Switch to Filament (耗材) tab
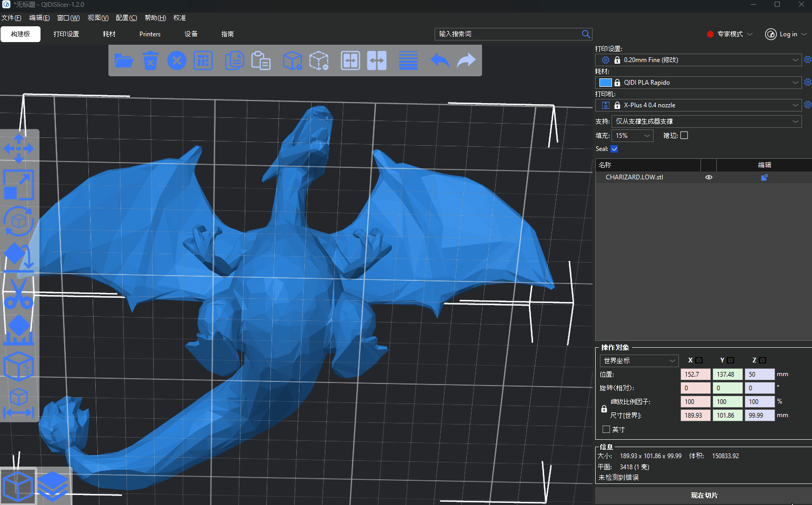The width and height of the screenshot is (812, 505). (x=109, y=34)
